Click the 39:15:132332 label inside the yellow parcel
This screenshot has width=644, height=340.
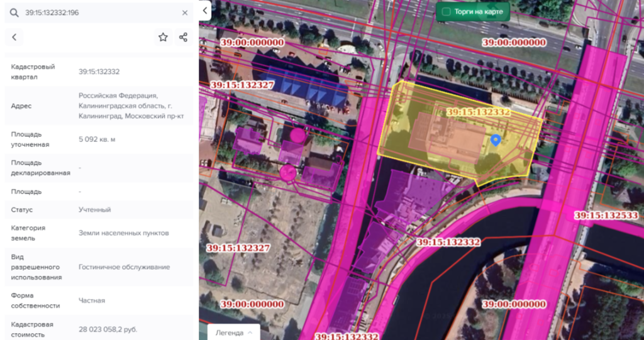pos(477,112)
